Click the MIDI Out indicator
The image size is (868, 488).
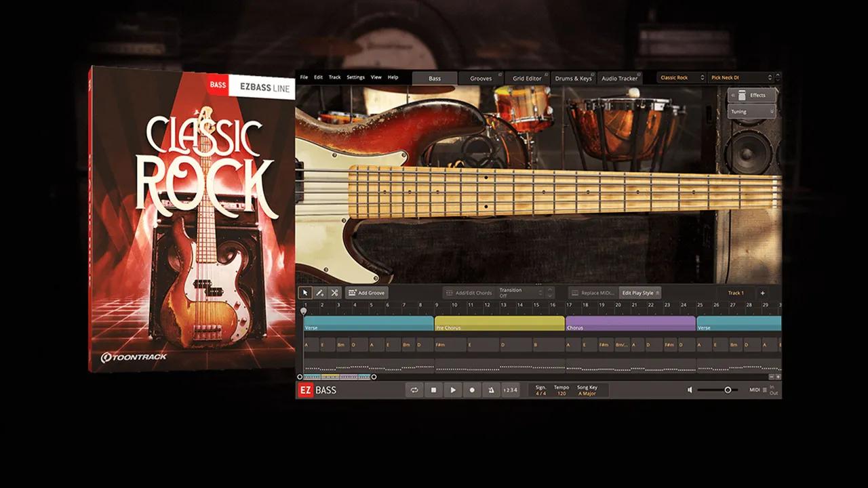coord(774,393)
